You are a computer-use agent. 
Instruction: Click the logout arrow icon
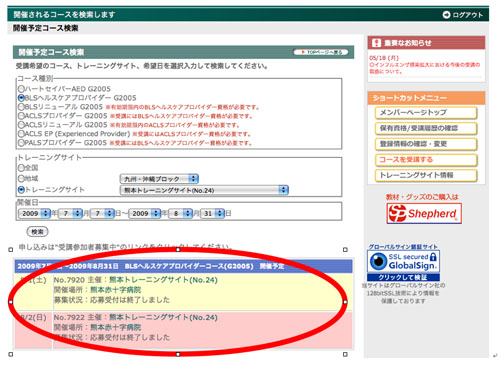click(x=446, y=15)
